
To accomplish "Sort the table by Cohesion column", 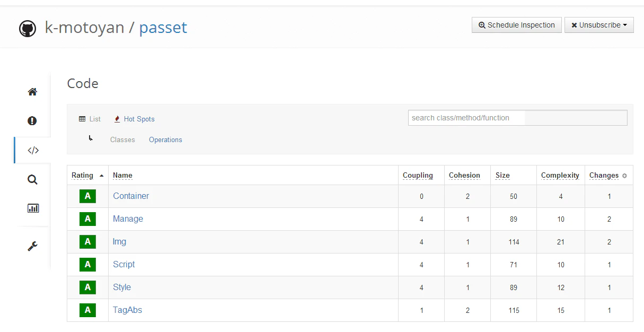I will pos(464,176).
